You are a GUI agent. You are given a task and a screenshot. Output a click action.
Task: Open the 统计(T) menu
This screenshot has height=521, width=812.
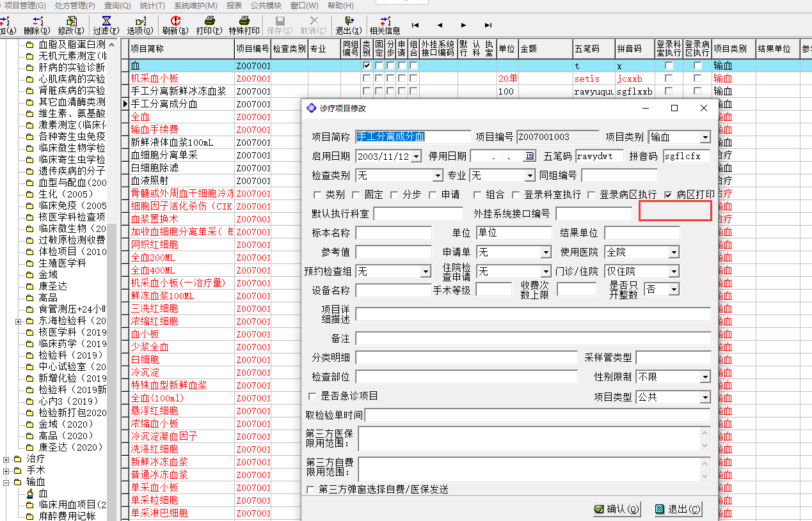coord(152,5)
